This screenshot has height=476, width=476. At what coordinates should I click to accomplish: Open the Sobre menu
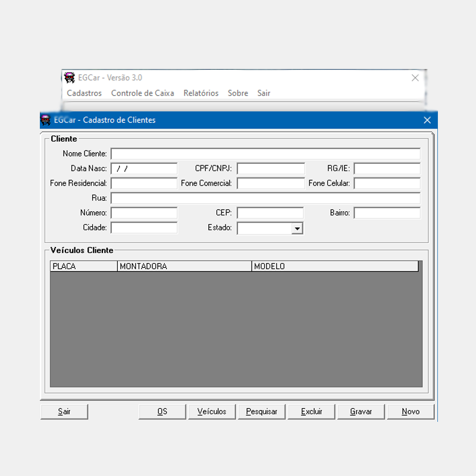pos(237,93)
